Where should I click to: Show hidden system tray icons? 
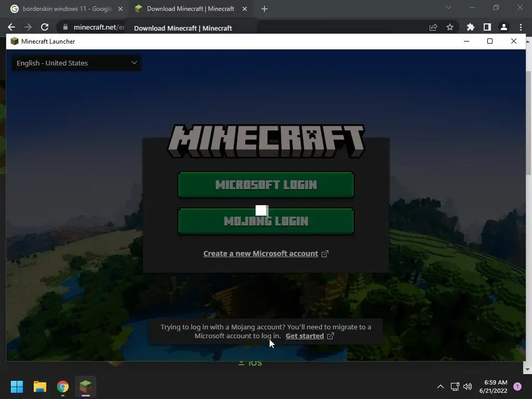(x=441, y=387)
